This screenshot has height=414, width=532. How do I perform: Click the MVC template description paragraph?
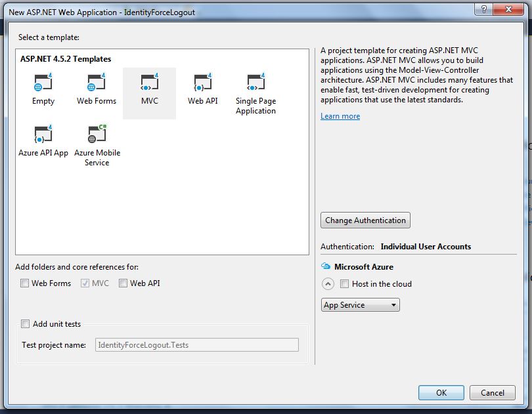click(416, 75)
